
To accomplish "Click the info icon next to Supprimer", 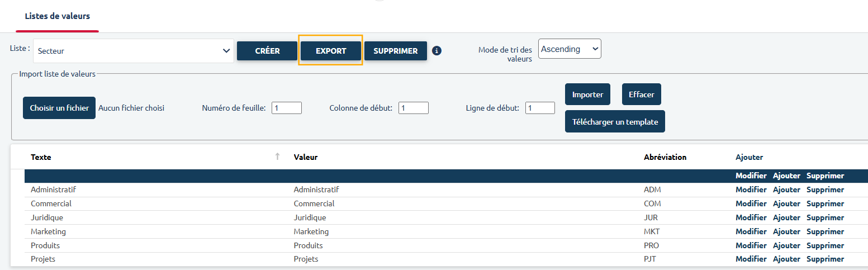I will [437, 51].
